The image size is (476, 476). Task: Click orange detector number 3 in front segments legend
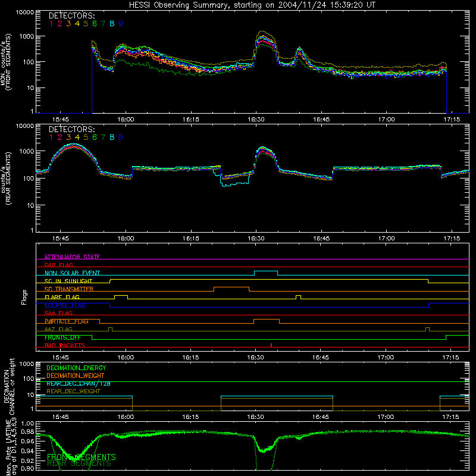[x=68, y=24]
